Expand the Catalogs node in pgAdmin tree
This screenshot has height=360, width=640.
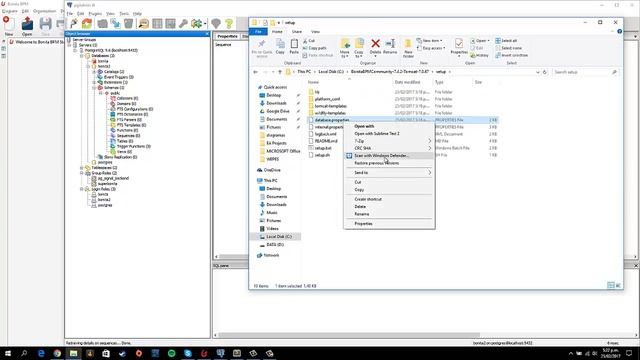(x=94, y=71)
